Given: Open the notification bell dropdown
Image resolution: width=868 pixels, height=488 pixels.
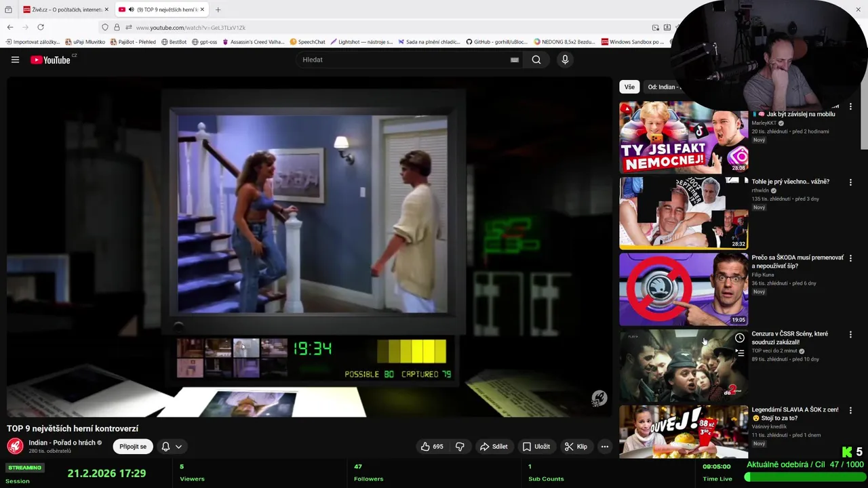Looking at the screenshot, I should (x=172, y=447).
